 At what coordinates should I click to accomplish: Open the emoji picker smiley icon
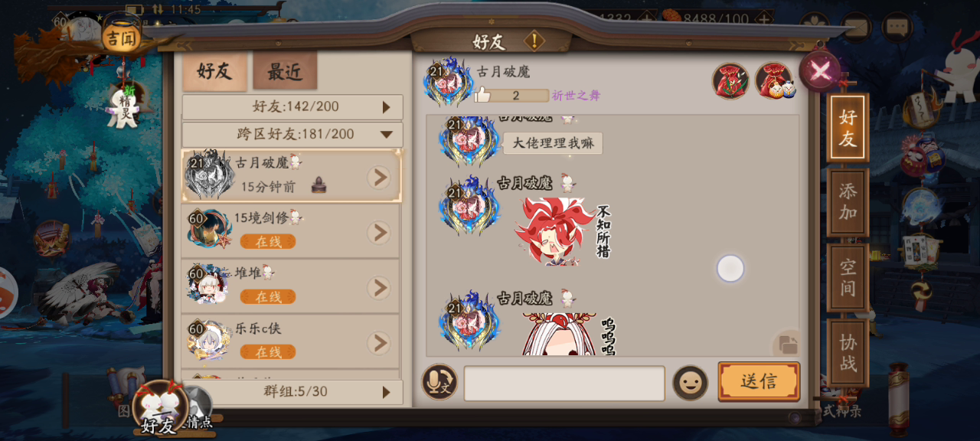pyautogui.click(x=690, y=383)
